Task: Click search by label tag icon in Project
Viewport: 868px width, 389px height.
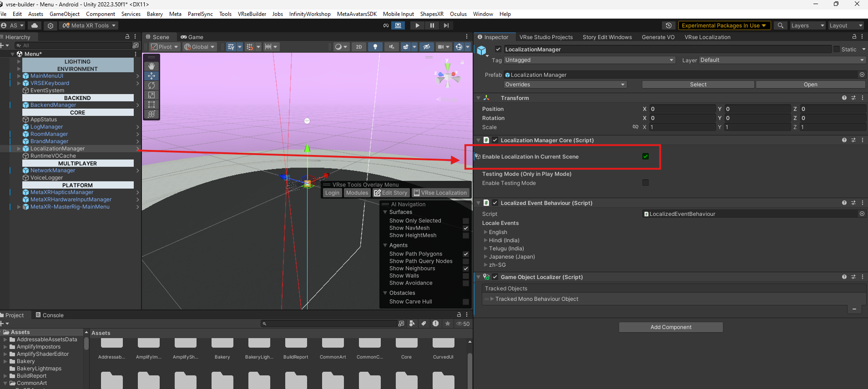Action: tap(424, 324)
